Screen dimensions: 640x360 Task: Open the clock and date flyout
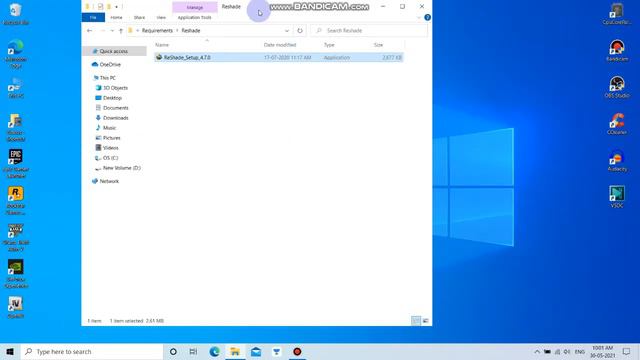click(602, 351)
